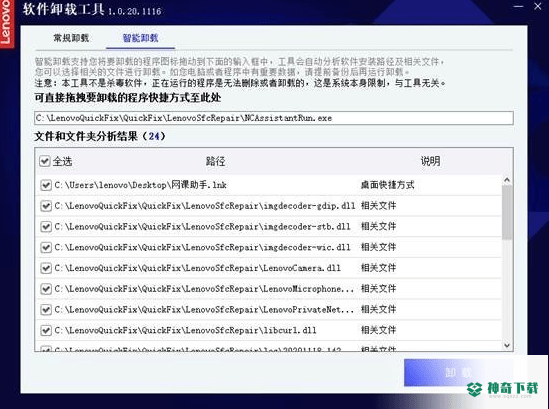This screenshot has width=549, height=409.
Task: Click the 卸载 uninstall button
Action: pos(458,373)
